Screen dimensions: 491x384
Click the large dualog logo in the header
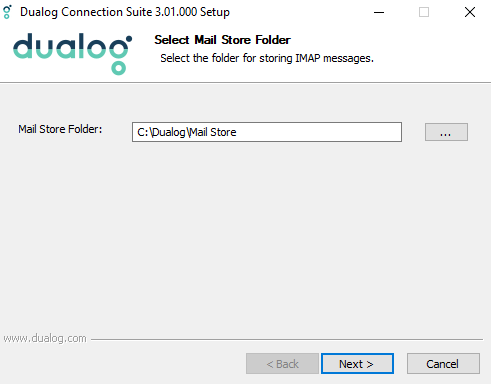pyautogui.click(x=73, y=53)
